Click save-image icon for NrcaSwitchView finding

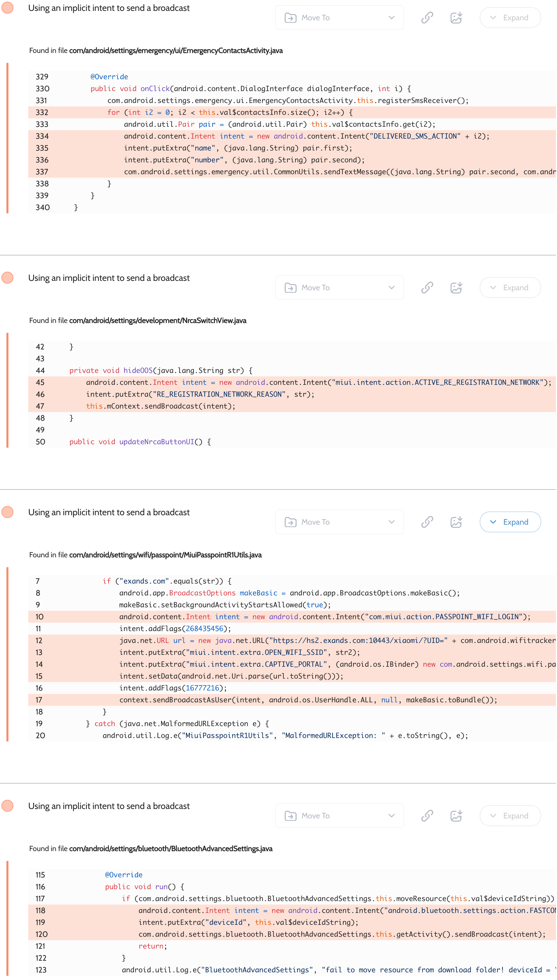456,288
